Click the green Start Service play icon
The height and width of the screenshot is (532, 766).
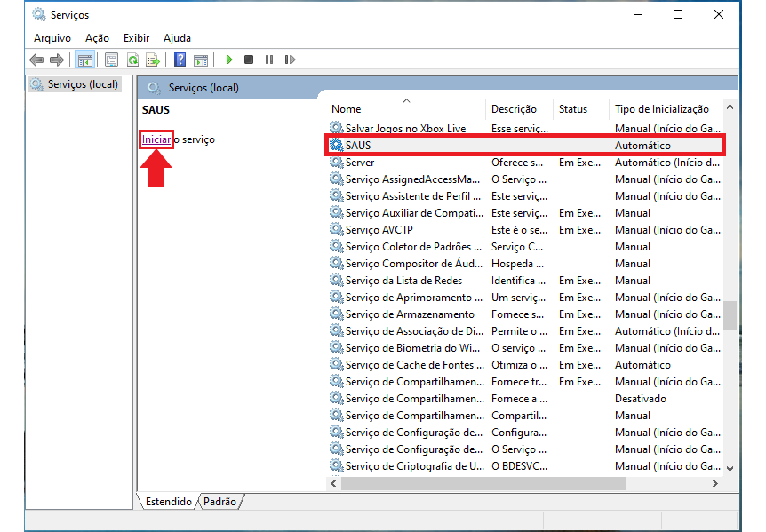pos(229,60)
